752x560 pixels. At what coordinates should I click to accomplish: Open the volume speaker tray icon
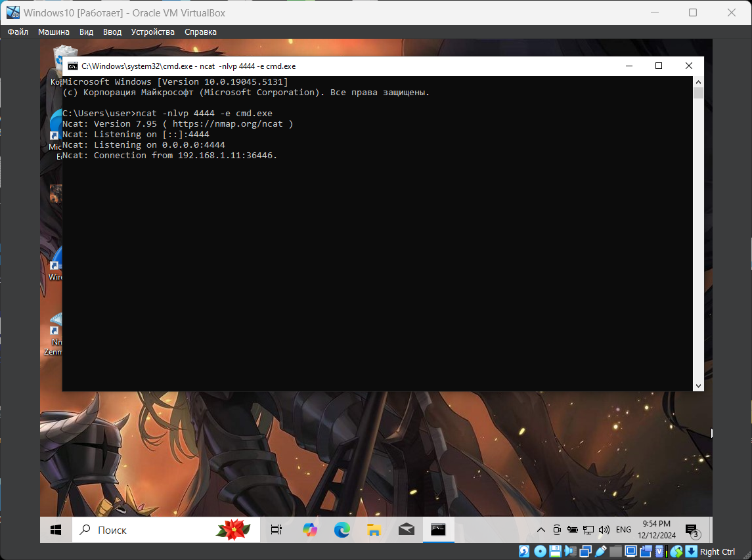pyautogui.click(x=604, y=530)
